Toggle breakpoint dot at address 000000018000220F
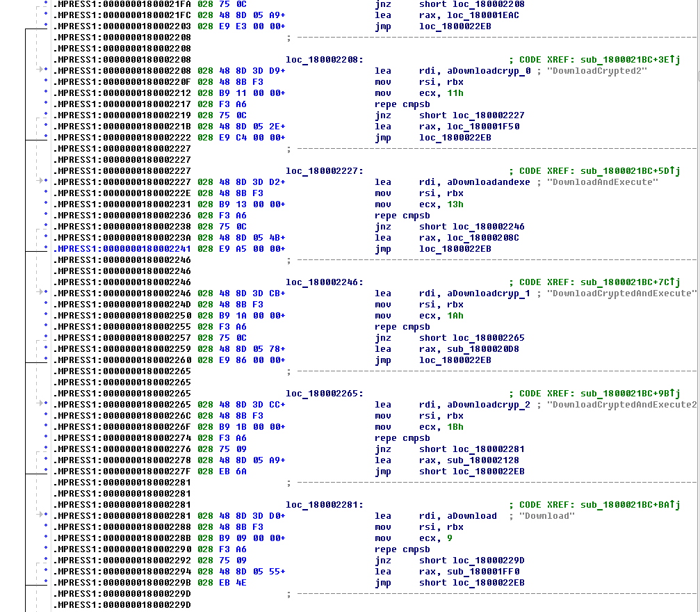The width and height of the screenshot is (700, 612). (x=46, y=81)
